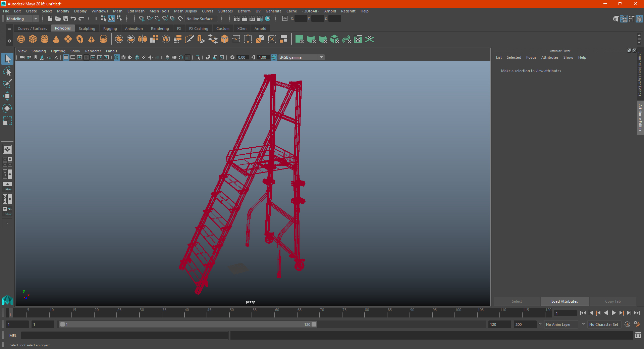
Task: Open the shelf tab list menu
Action: 9,29
